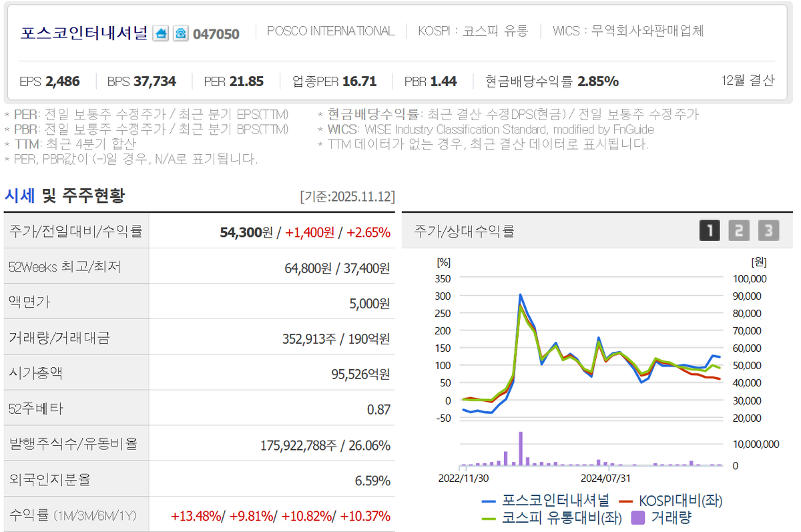Switch to chart view 3
Viewport: 801px width, 532px height.
pos(768,230)
